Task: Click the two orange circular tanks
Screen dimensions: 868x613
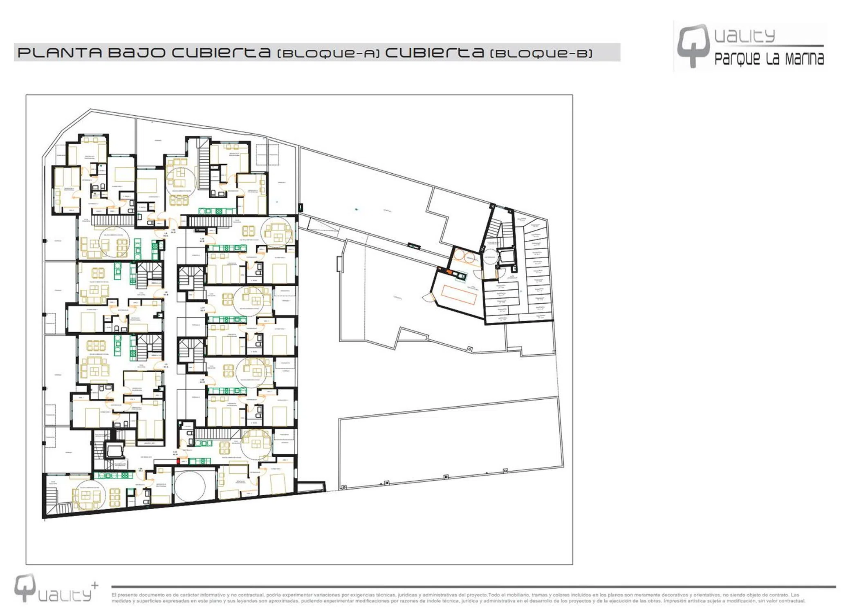Action: [x=464, y=257]
